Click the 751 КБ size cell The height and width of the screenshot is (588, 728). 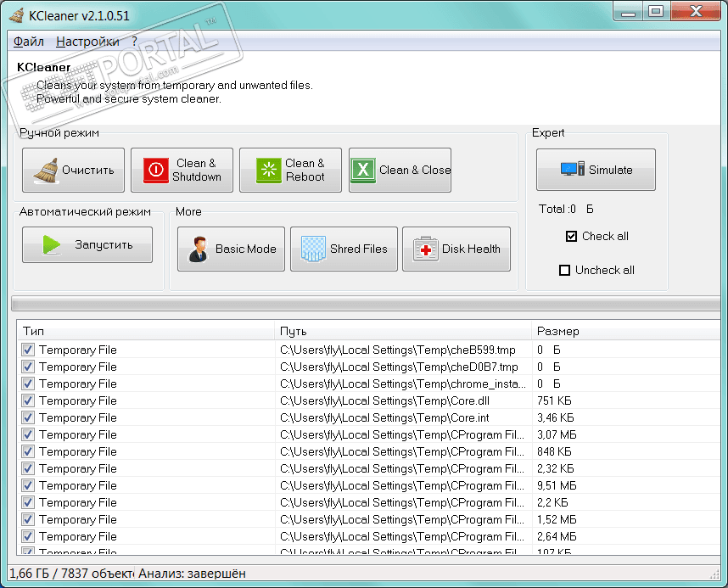tap(554, 400)
